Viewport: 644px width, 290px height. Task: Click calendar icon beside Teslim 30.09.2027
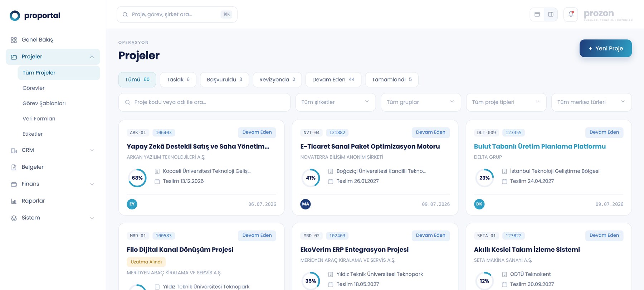pyautogui.click(x=504, y=285)
